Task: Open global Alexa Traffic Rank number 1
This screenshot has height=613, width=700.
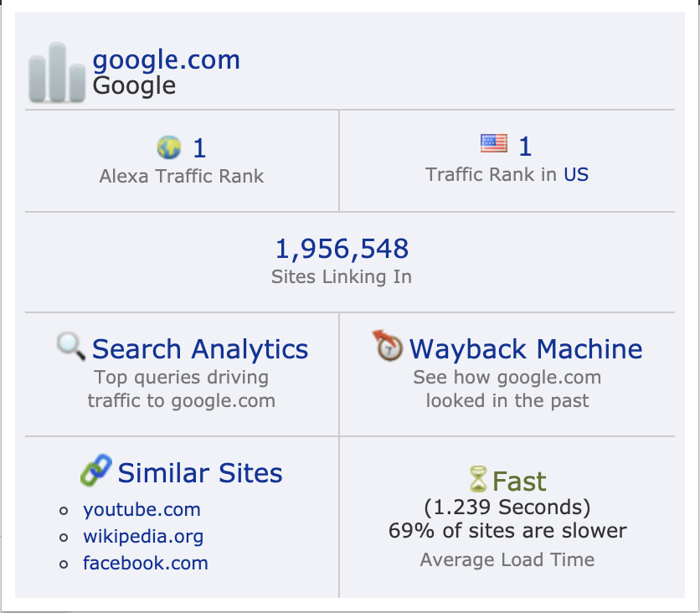Action: tap(199, 147)
